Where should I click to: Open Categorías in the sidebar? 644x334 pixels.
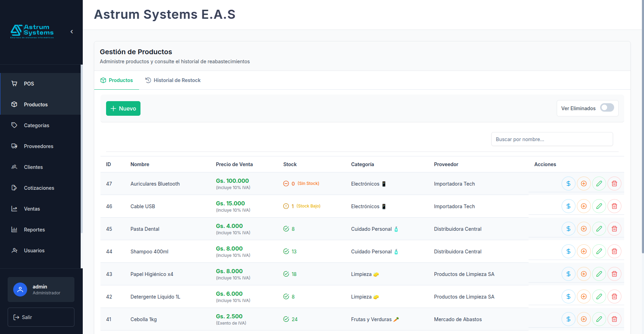coord(37,125)
